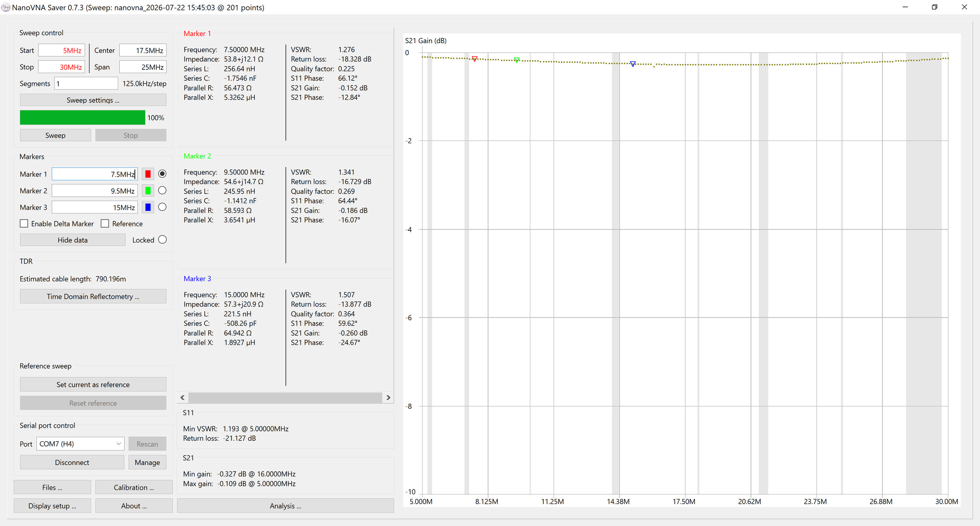Screen dimensions: 980x526
Task: Click the Marker 2 frequency field 9.5MHz
Action: [x=95, y=191]
